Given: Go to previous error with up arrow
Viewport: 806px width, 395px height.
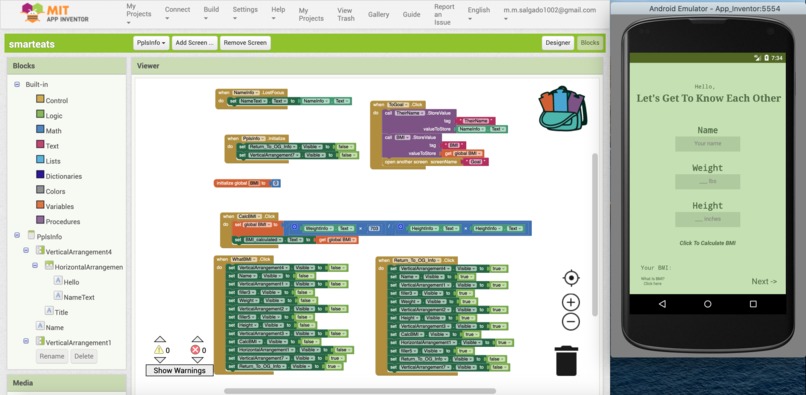Looking at the screenshot, I should (x=197, y=339).
